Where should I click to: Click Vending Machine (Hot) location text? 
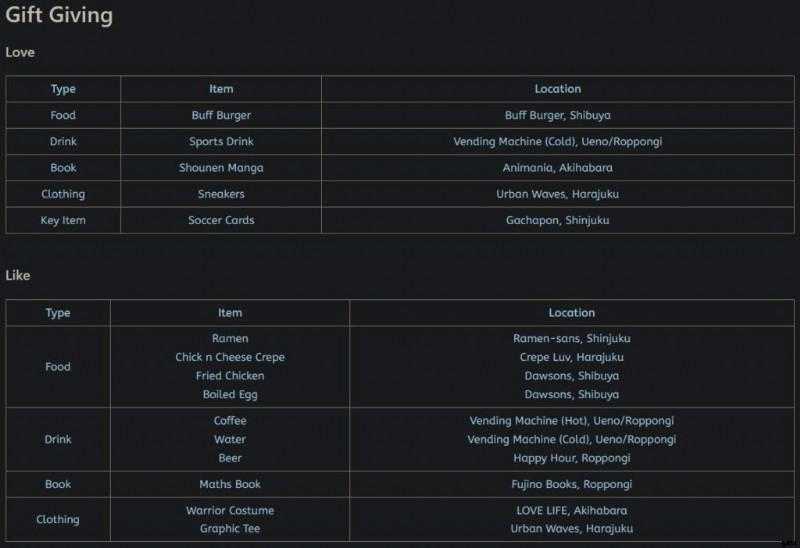pos(571,421)
